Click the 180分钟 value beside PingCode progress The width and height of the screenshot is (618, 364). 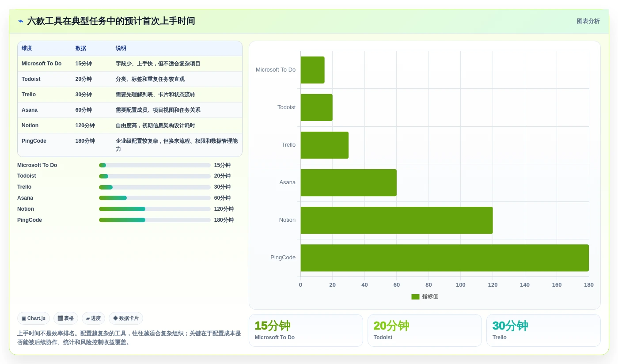pyautogui.click(x=224, y=220)
